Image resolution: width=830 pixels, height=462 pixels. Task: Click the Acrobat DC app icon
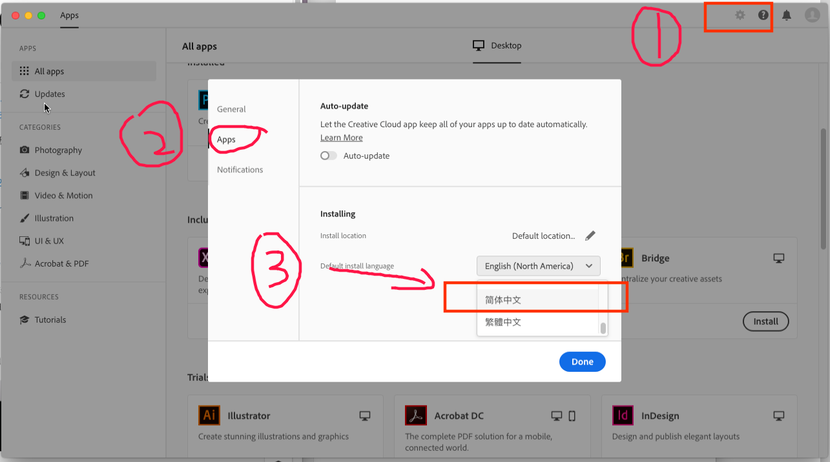pos(416,415)
